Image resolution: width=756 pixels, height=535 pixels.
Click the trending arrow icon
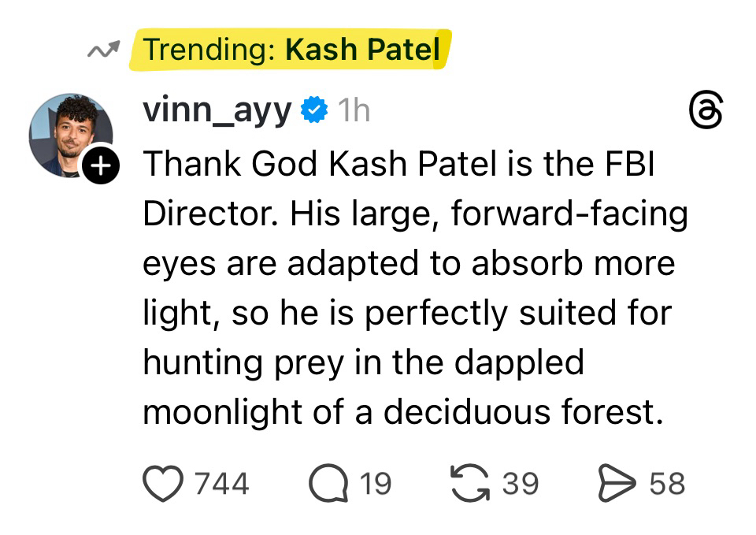pos(103,51)
